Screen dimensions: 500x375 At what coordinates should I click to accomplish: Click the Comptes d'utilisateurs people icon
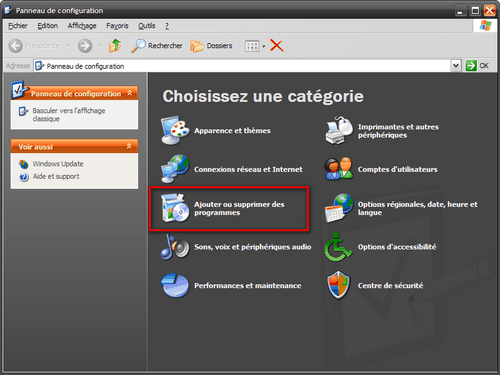coord(339,169)
